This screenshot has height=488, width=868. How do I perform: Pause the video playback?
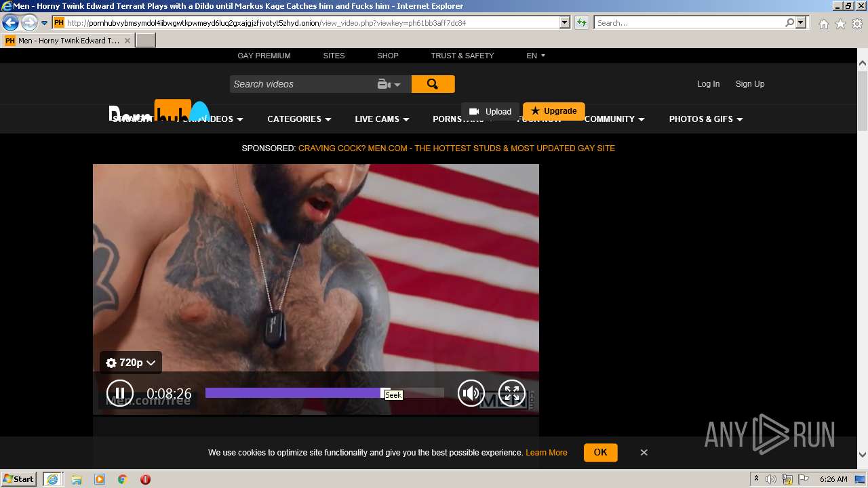[120, 393]
